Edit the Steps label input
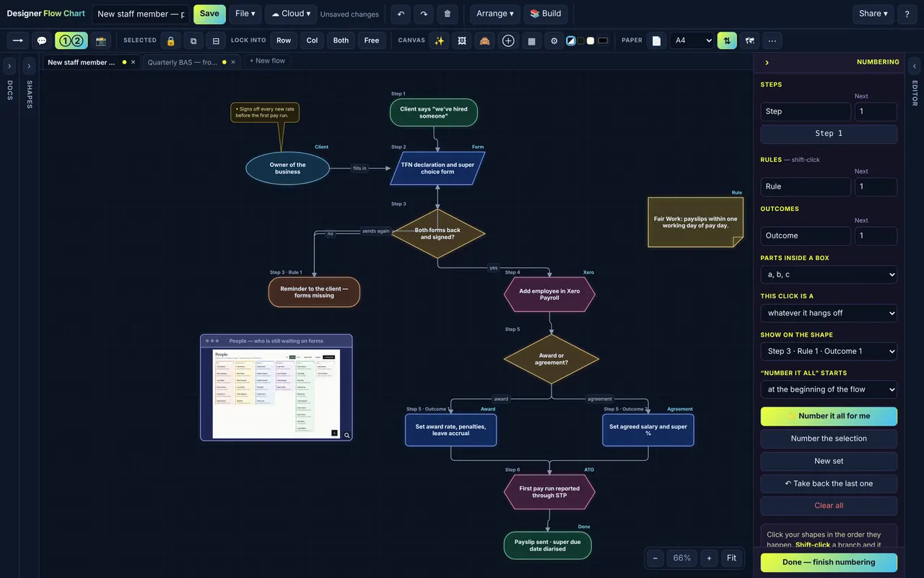The width and height of the screenshot is (924, 578). [x=806, y=111]
